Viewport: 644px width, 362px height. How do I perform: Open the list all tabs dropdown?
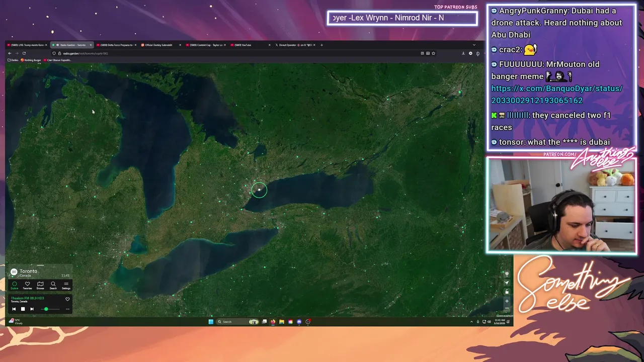[x=474, y=45]
